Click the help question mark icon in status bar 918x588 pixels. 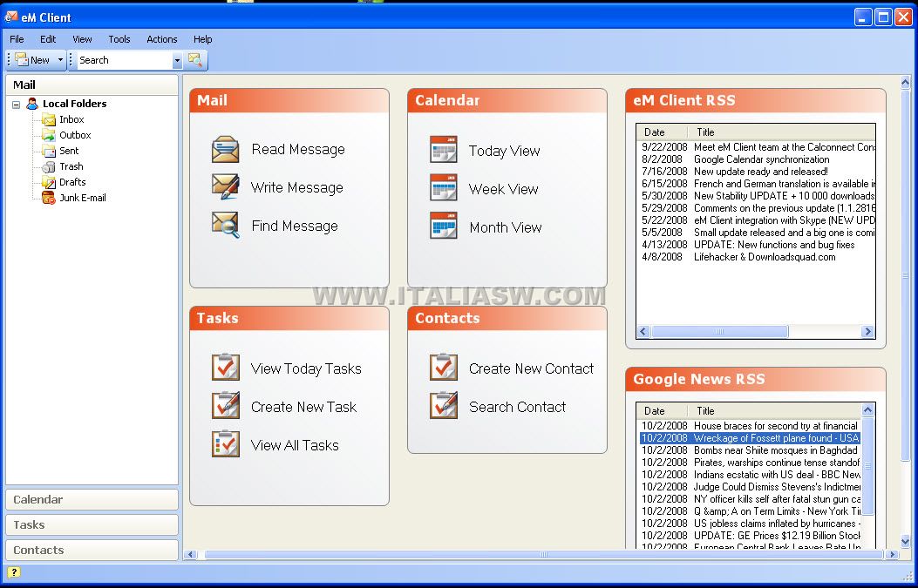click(x=13, y=572)
